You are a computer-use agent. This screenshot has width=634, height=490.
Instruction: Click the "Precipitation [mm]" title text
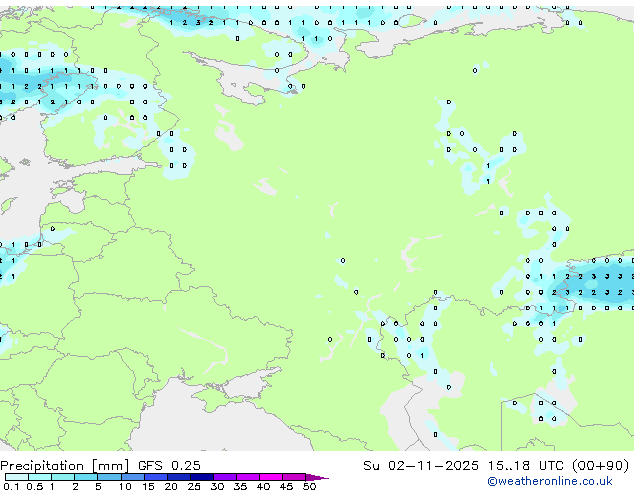click(65, 466)
